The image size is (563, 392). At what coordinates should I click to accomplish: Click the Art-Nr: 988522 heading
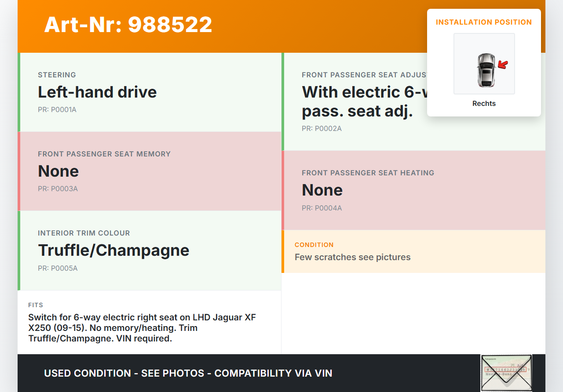pos(128,25)
